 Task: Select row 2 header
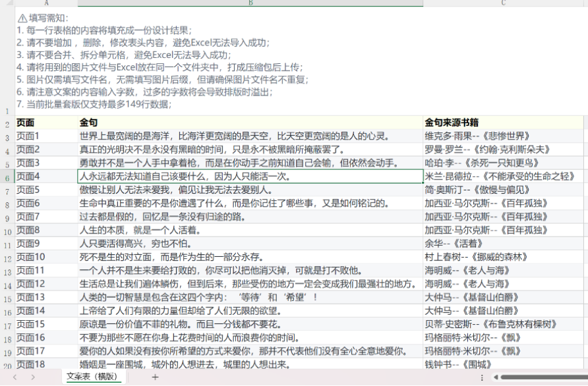coord(7,123)
